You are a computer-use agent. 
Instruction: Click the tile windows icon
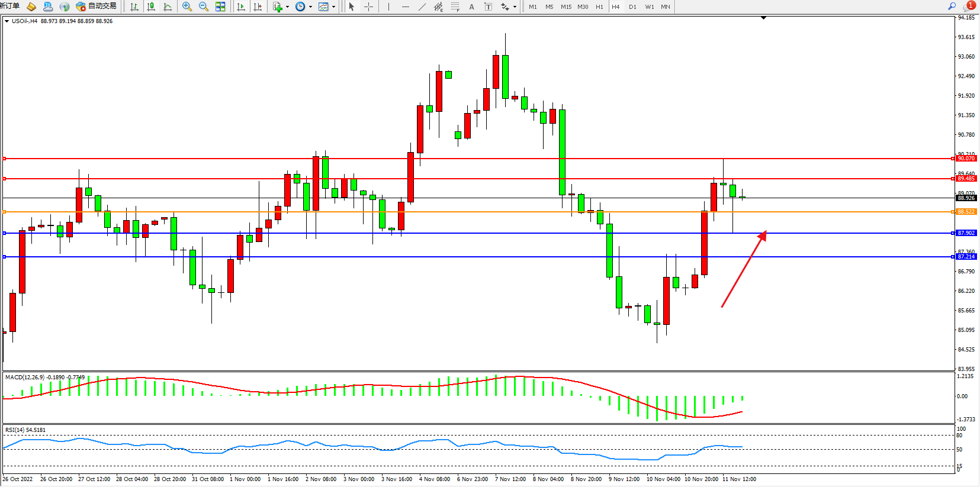(x=220, y=7)
